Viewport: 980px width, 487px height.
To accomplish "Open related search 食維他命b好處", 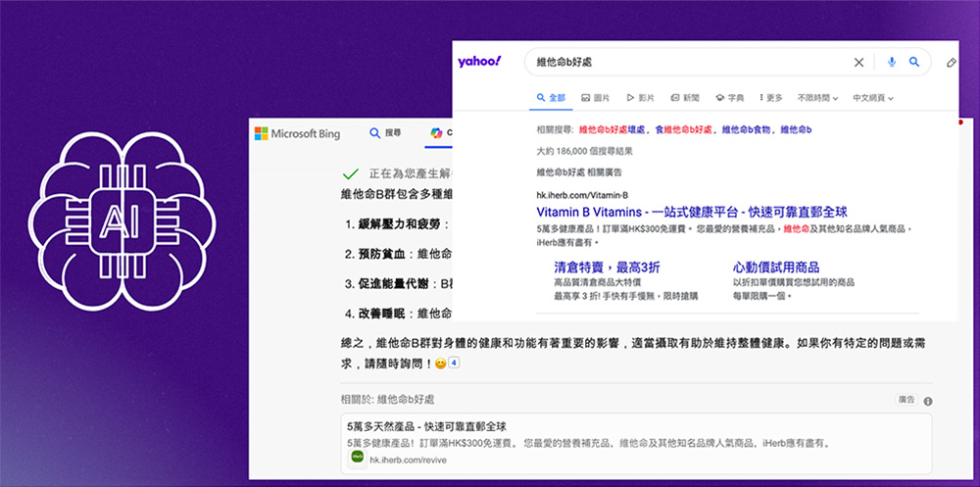I will 682,130.
